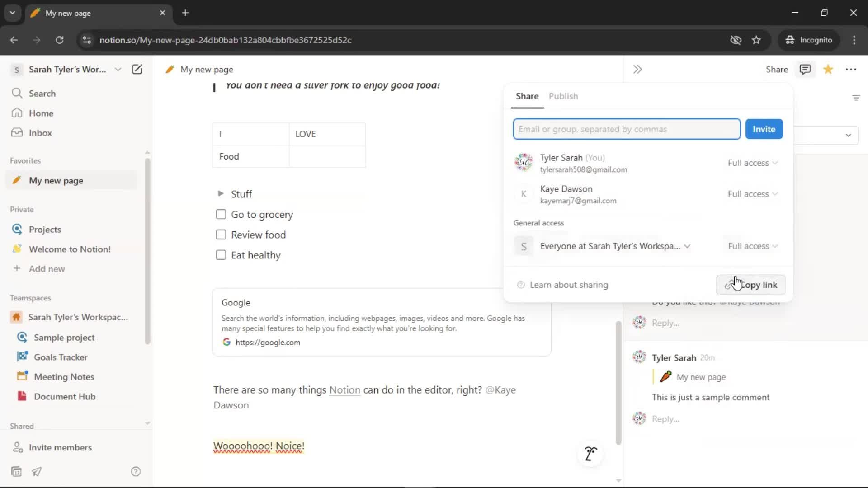Click Add new in Private section
Screen dimensions: 868x488
47,269
